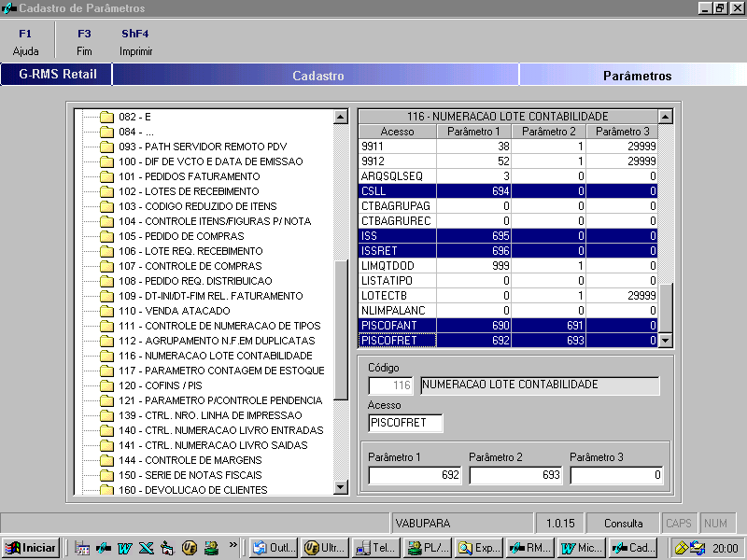The image size is (747, 560).
Task: Expand quick launch overflow chevron
Action: coord(233,545)
